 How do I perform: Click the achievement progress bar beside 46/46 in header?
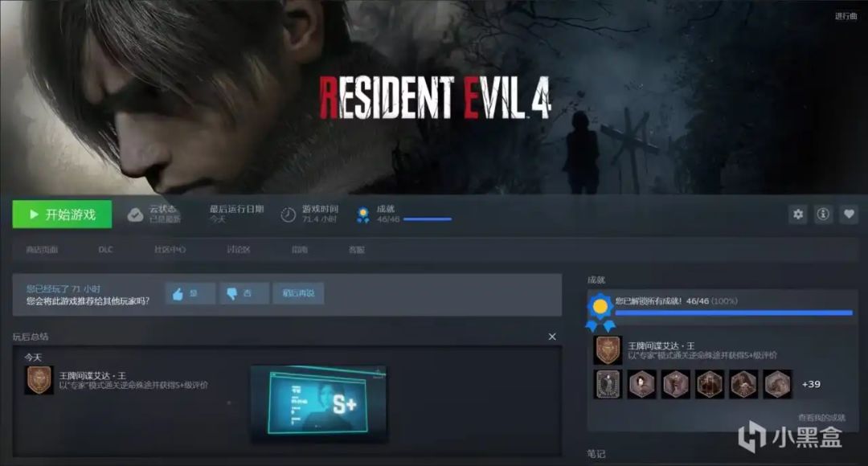coord(428,219)
